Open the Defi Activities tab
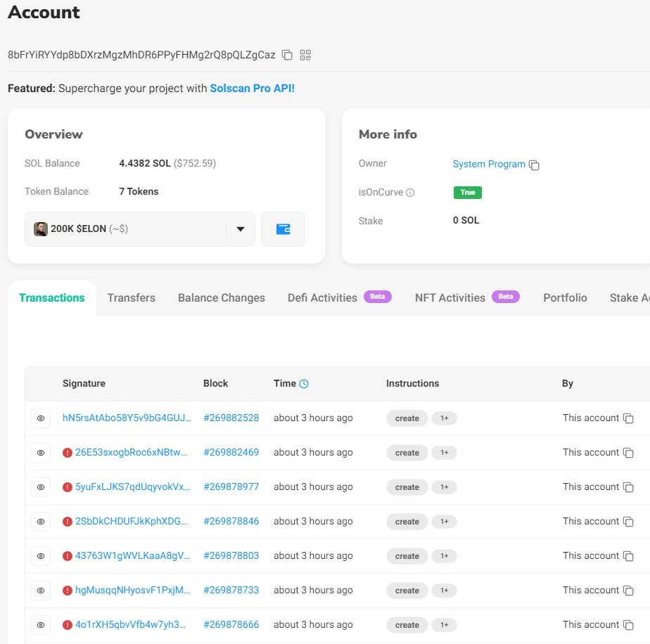 coord(339,297)
